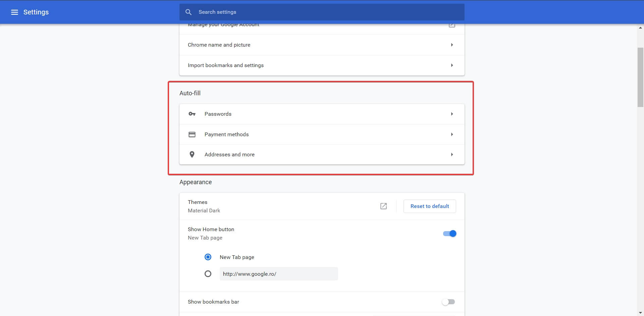Screen dimensions: 644x316
Task: Expand the Payment methods row arrow
Action: [x=452, y=135]
